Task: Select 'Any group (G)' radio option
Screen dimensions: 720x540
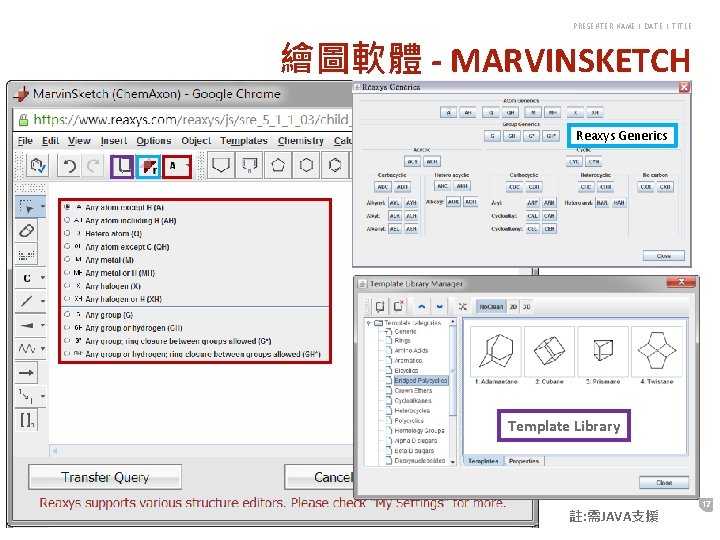Action: [68, 315]
